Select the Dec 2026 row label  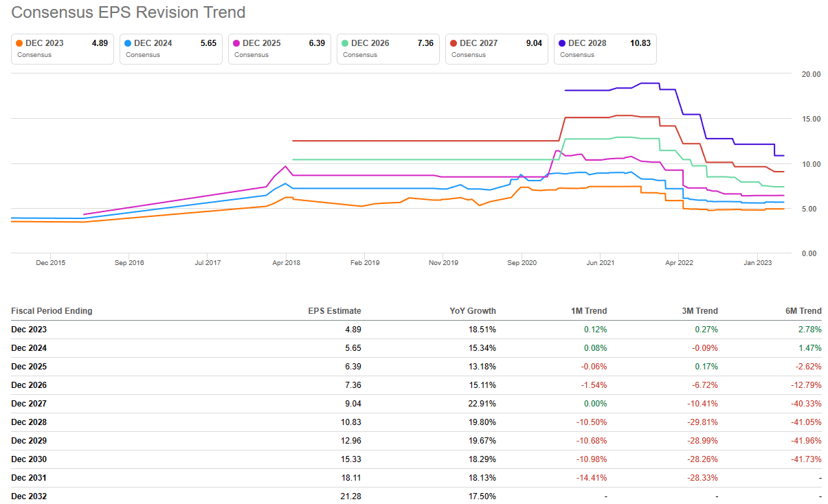pyautogui.click(x=29, y=385)
